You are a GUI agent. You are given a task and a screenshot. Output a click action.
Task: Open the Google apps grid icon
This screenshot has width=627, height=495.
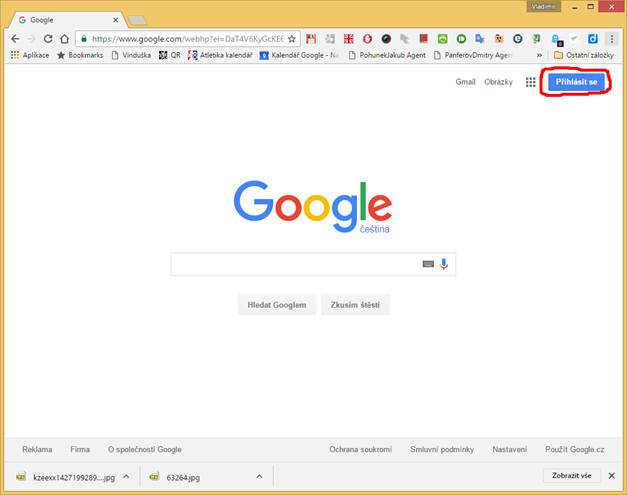[x=531, y=82]
